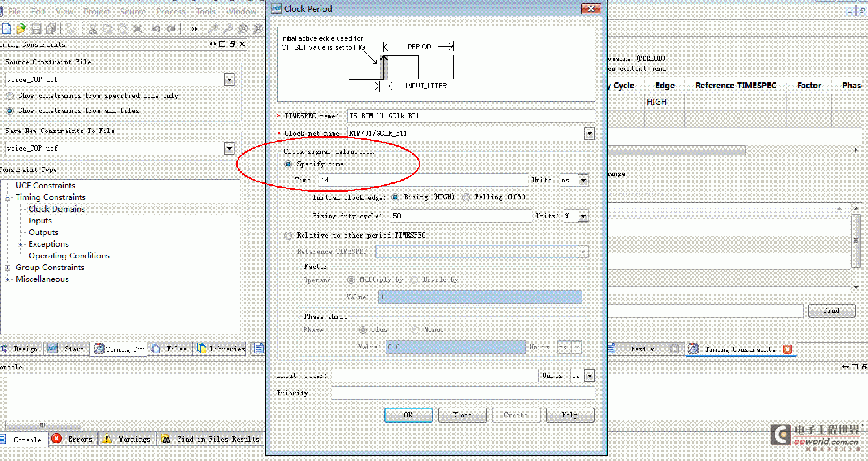This screenshot has width=868, height=461.
Task: Switch to the Files tab
Action: tap(170, 349)
